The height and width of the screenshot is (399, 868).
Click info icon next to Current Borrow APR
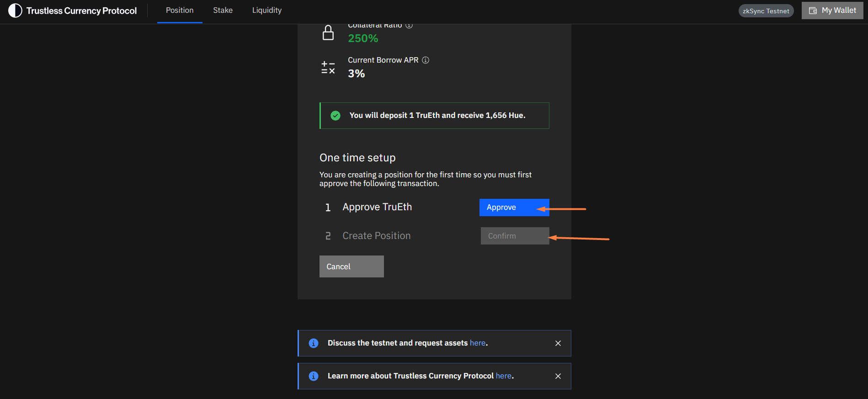[426, 60]
